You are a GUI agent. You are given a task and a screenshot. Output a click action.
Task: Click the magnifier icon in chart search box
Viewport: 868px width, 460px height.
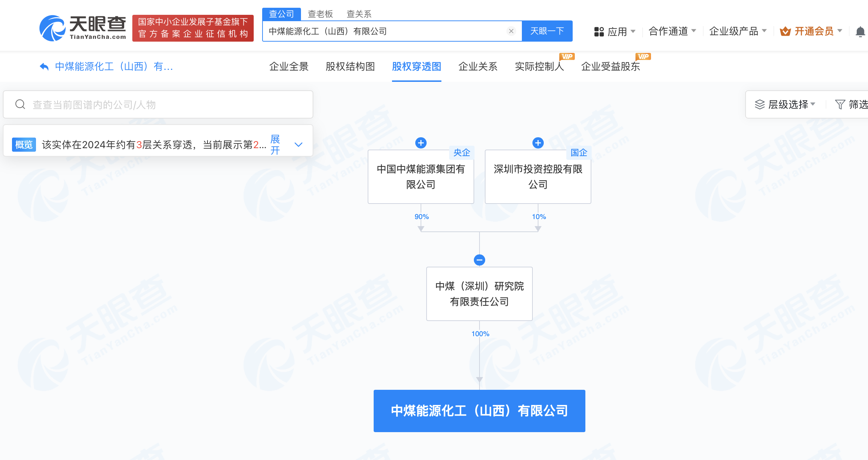[20, 104]
